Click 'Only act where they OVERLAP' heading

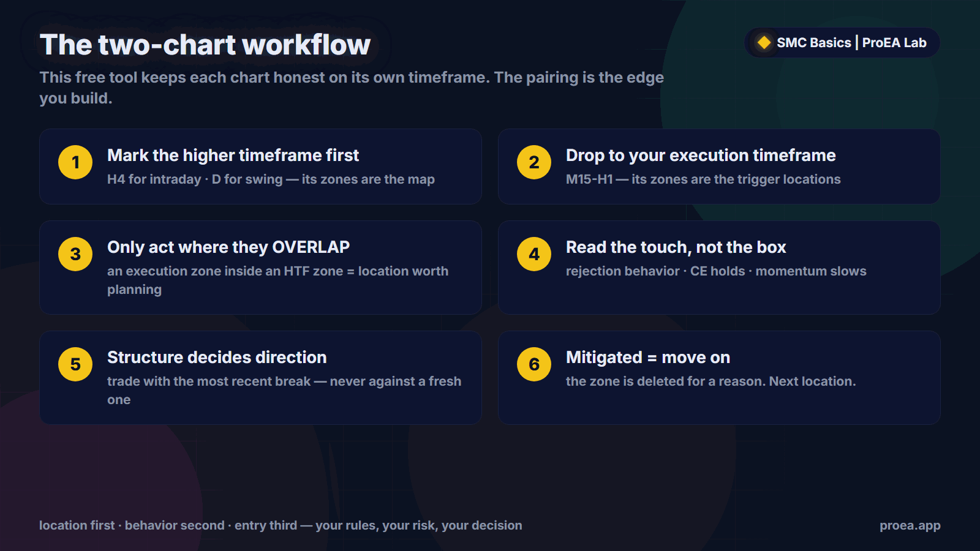click(x=228, y=247)
